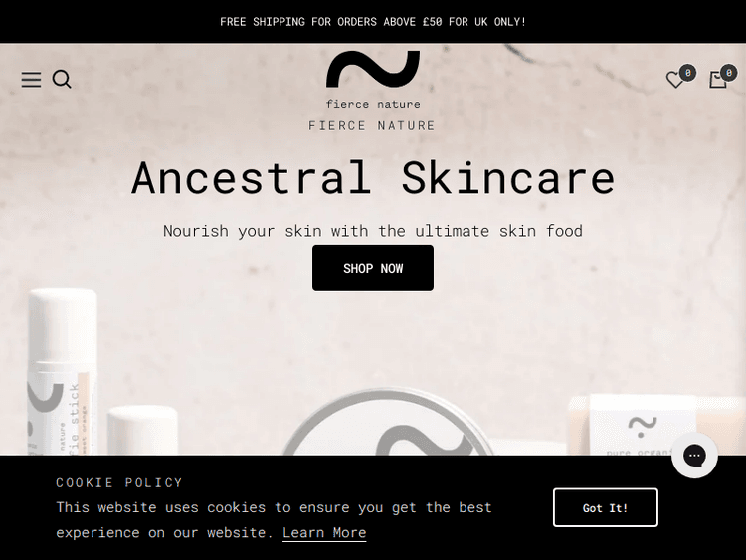Image resolution: width=746 pixels, height=560 pixels.
Task: Click the free shipping announcement bar
Action: coord(373,22)
